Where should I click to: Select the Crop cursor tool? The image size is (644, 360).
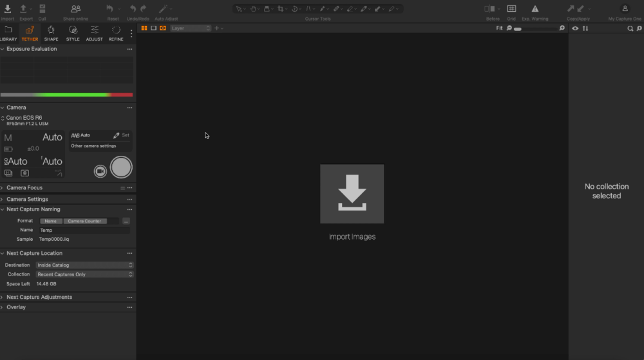[x=281, y=9]
